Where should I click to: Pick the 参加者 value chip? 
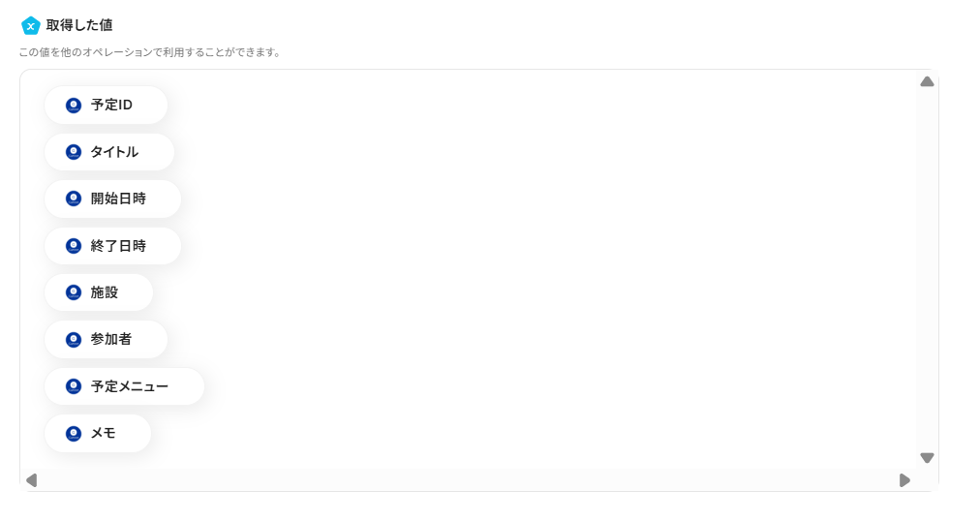(x=106, y=339)
